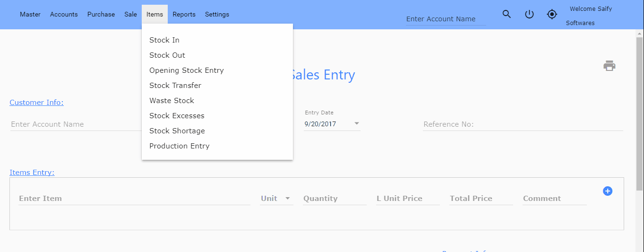Open the Settings menu
The height and width of the screenshot is (252, 644).
click(217, 14)
